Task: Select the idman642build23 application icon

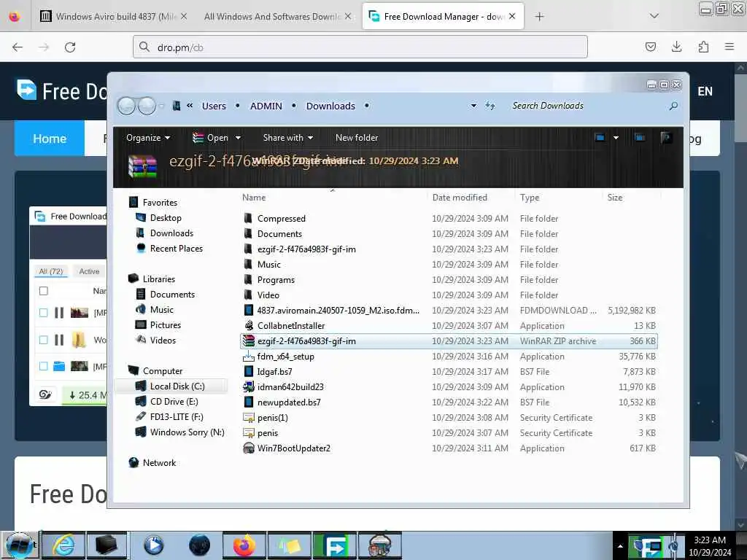Action: [x=248, y=386]
